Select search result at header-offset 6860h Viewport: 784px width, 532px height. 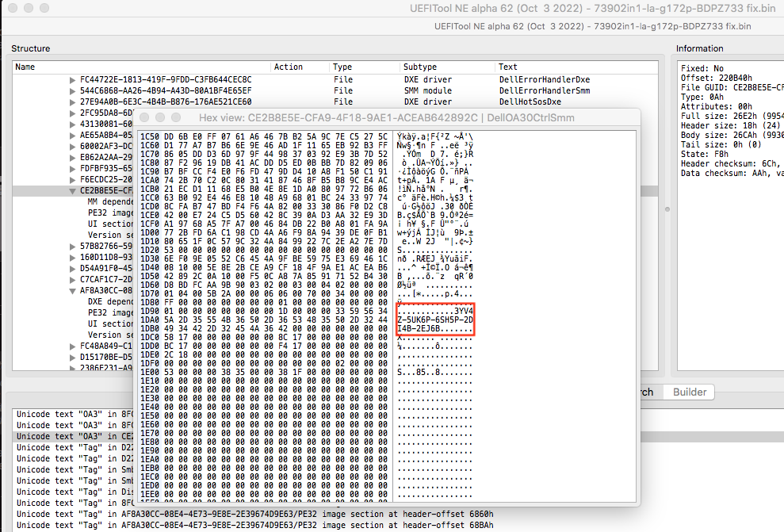pyautogui.click(x=255, y=514)
